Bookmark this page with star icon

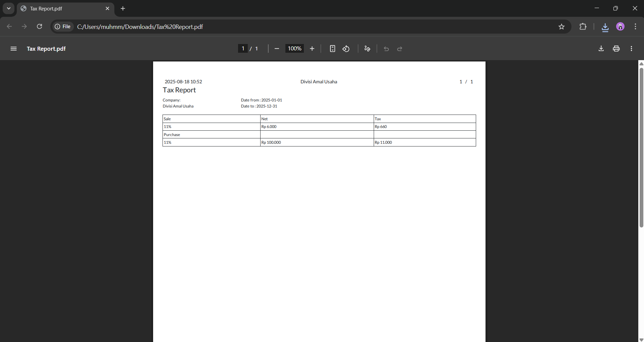561,27
